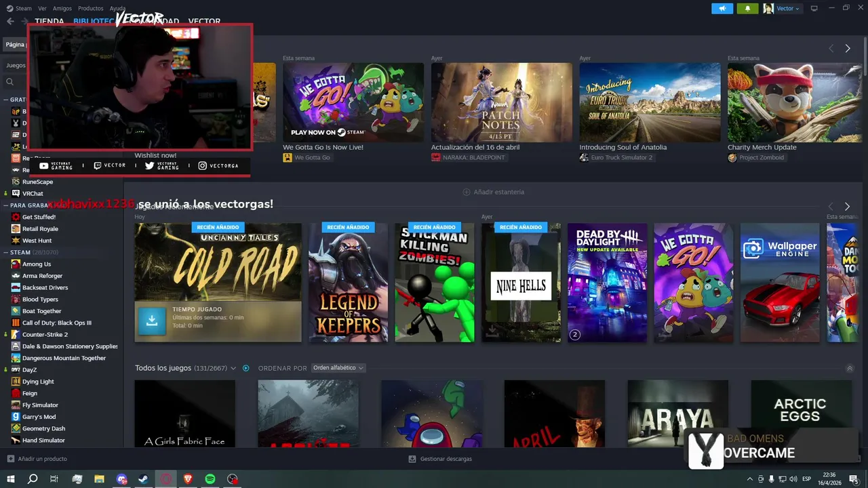Click the Garry's Mod icon in sidebar
The height and width of the screenshot is (488, 868).
(x=16, y=417)
